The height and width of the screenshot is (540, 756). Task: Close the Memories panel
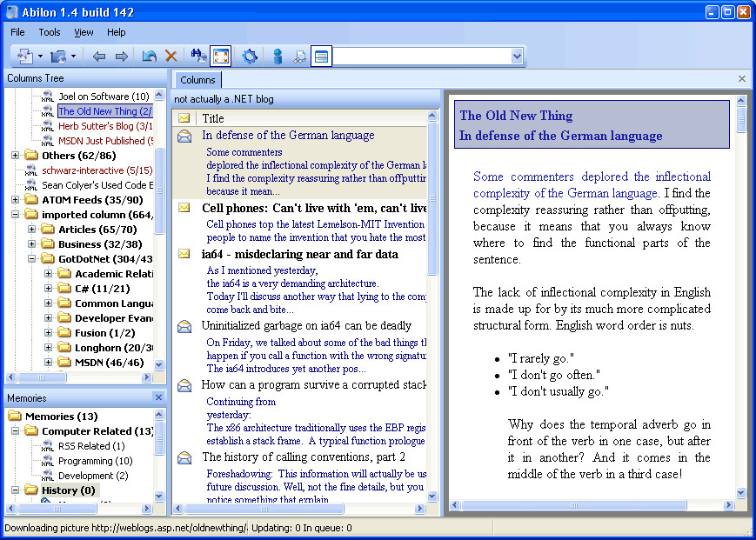[x=158, y=397]
